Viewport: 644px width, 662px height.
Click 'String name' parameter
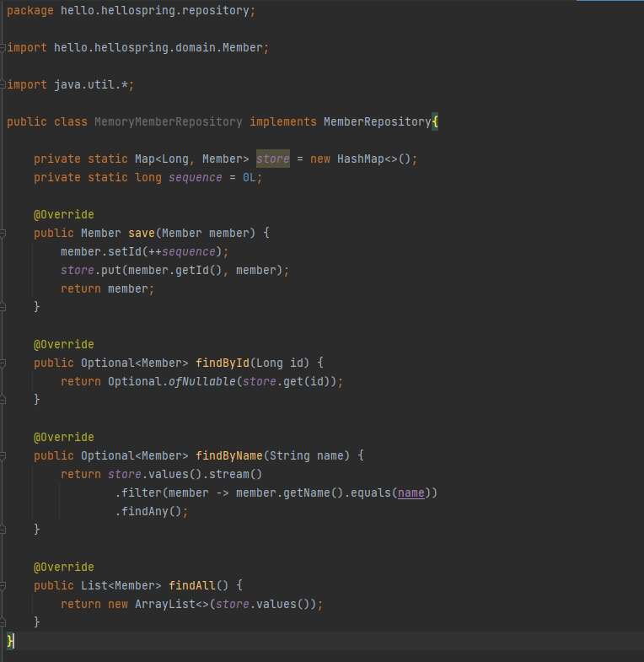point(307,456)
